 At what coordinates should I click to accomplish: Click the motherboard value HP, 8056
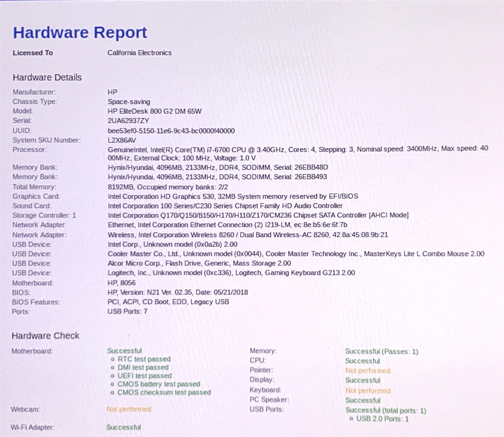122,283
